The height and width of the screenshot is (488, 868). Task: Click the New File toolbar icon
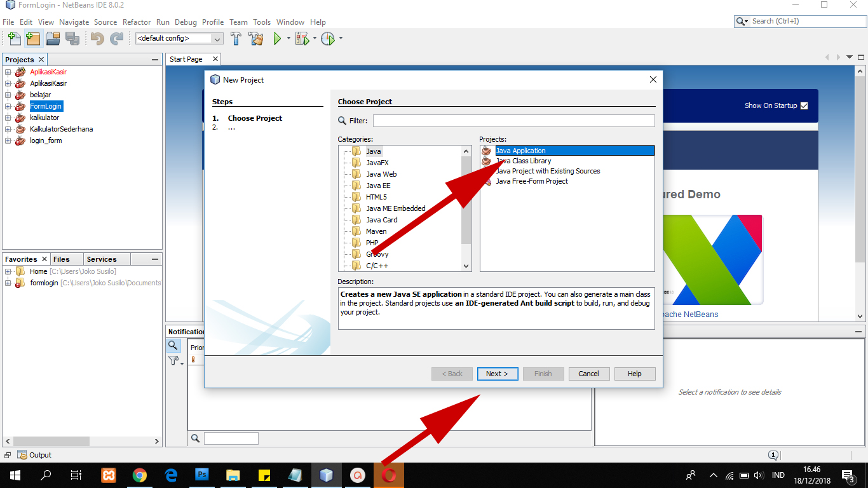pos(14,38)
